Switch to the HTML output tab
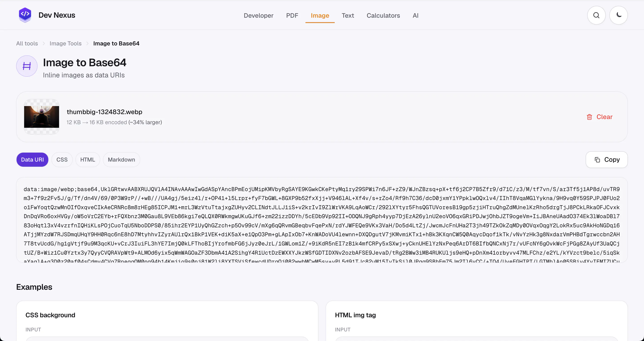644x341 pixels. 87,160
